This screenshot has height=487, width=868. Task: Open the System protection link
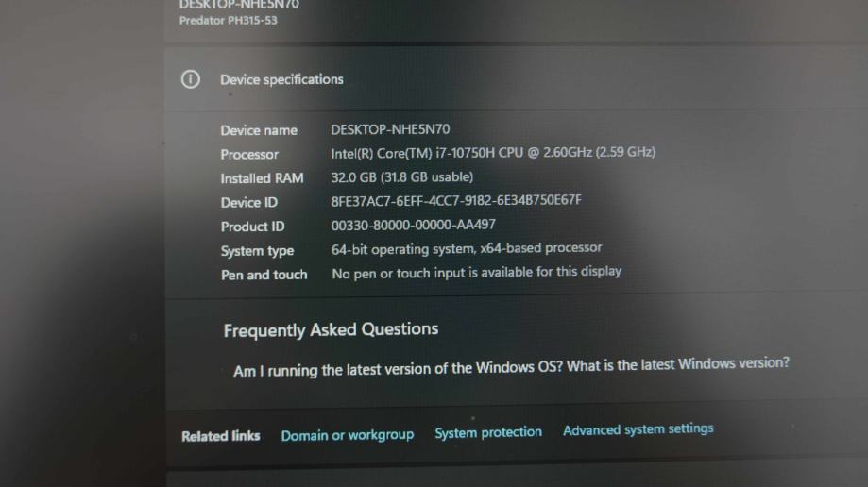pyautogui.click(x=488, y=432)
